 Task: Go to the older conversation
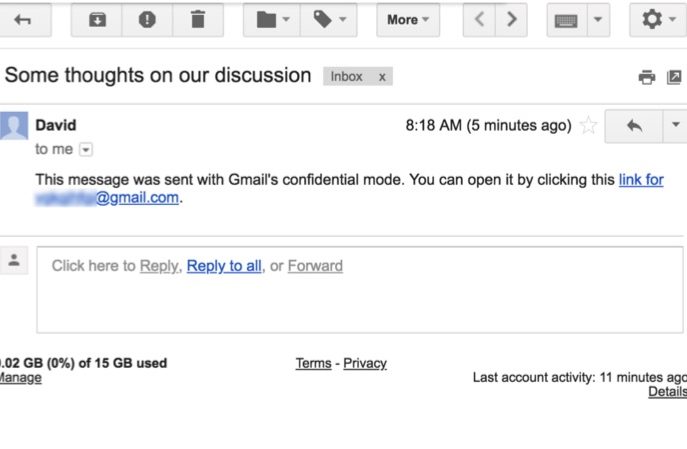(512, 19)
